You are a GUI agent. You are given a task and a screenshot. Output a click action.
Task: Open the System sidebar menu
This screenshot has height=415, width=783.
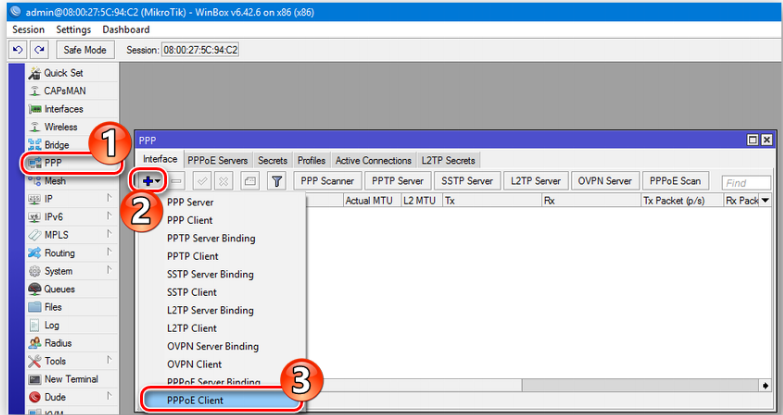pos(72,271)
